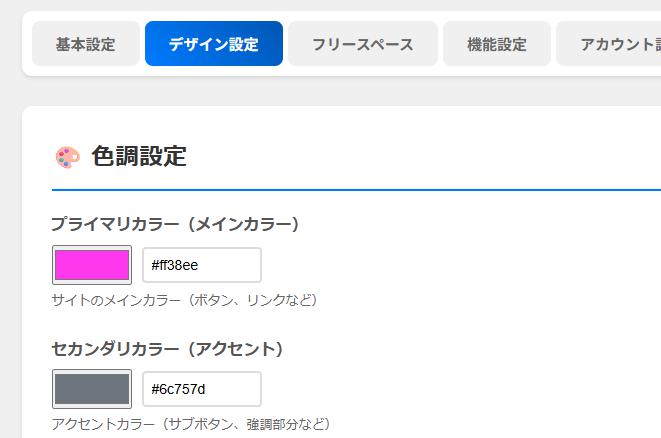Open the gray secondary color picker
The image size is (661, 438).
(x=92, y=389)
